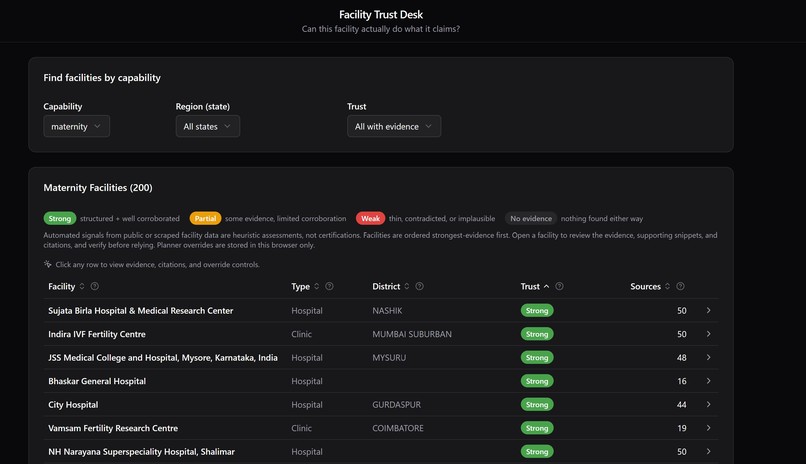Click Strong badge in Indira IVF row
Viewport: 806px width, 464px height.
tap(537, 334)
